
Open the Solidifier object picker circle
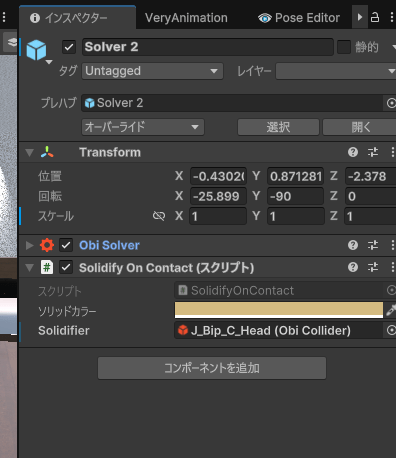[391, 331]
